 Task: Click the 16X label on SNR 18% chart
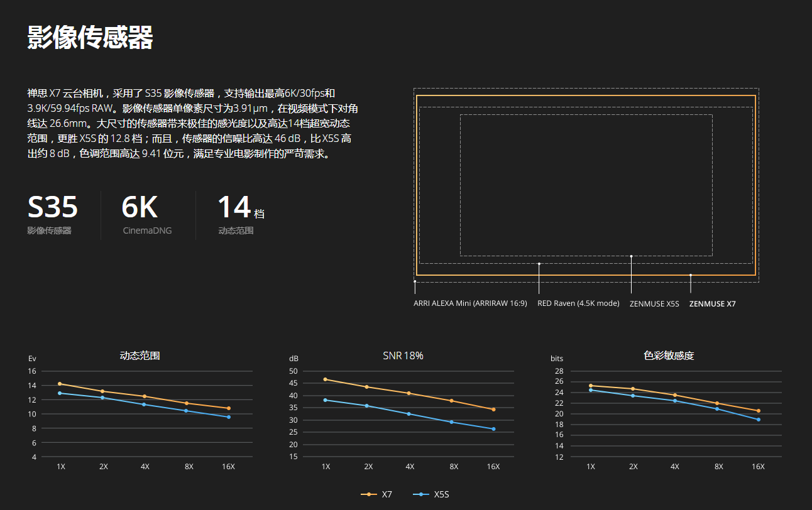point(493,467)
